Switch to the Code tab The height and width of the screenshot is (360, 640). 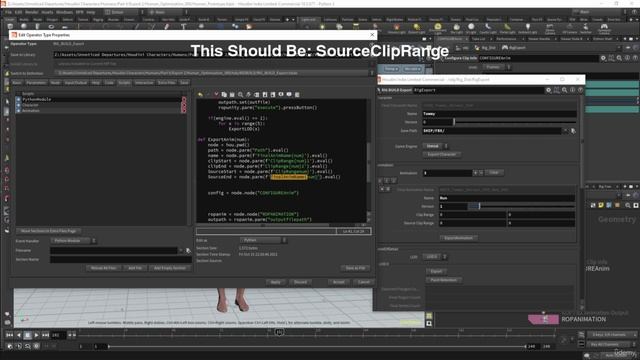[109, 82]
